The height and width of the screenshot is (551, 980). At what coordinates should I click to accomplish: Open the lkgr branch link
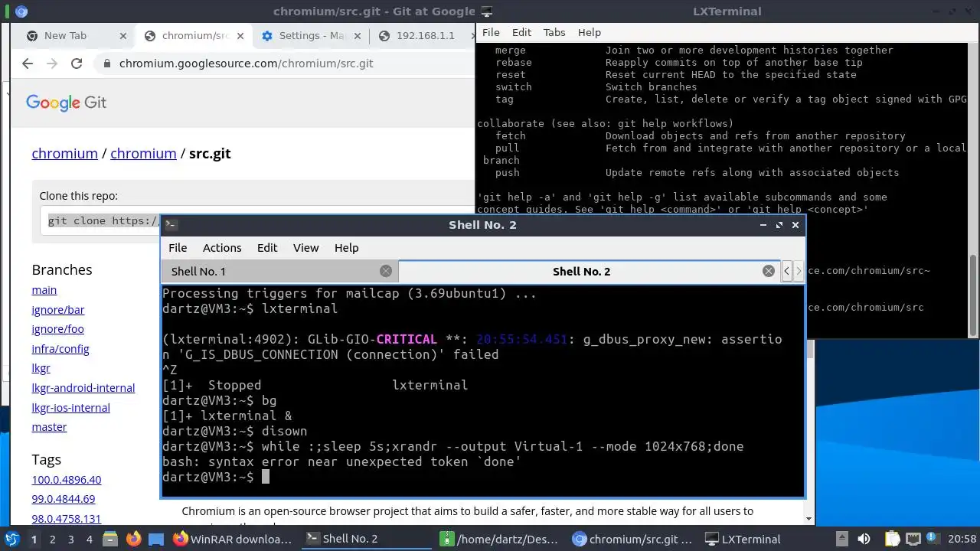pos(41,368)
